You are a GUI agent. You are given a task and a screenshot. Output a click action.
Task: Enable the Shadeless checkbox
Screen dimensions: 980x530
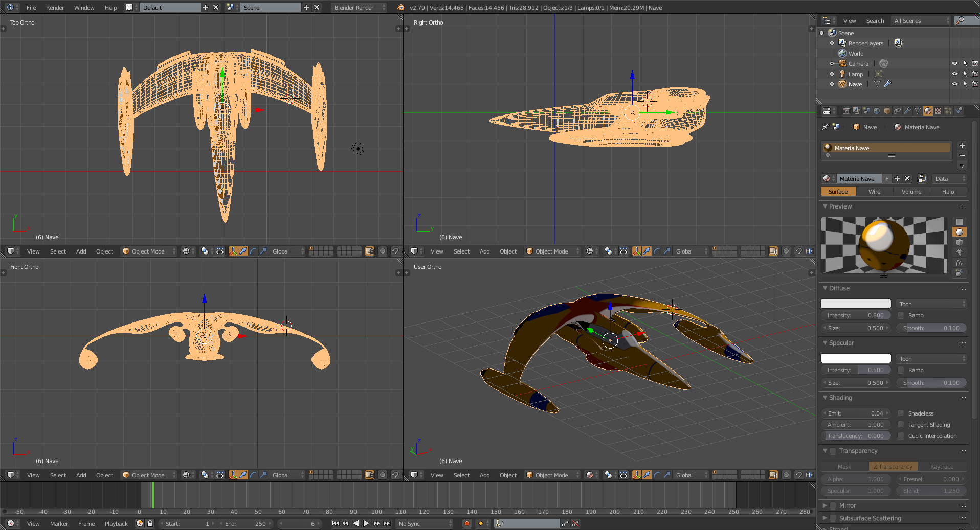(x=901, y=413)
